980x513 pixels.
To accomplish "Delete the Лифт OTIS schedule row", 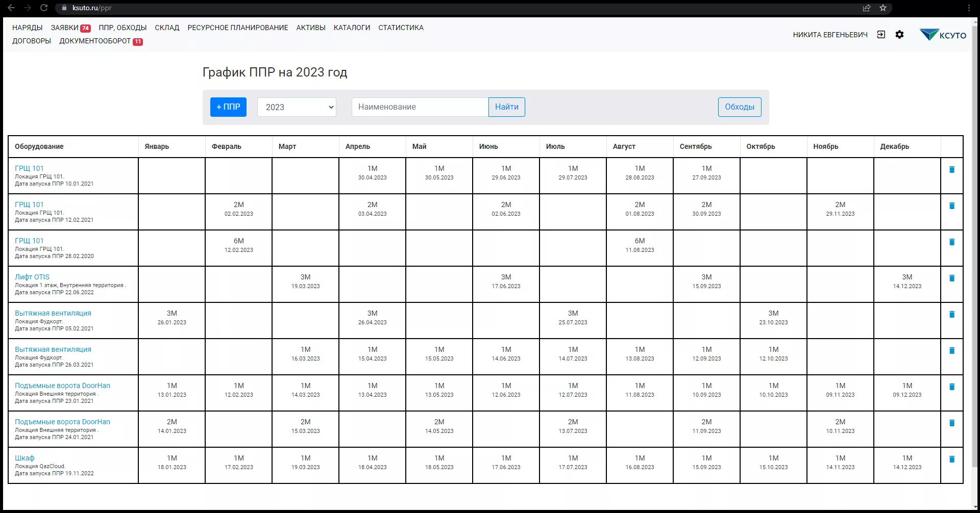I will [951, 278].
